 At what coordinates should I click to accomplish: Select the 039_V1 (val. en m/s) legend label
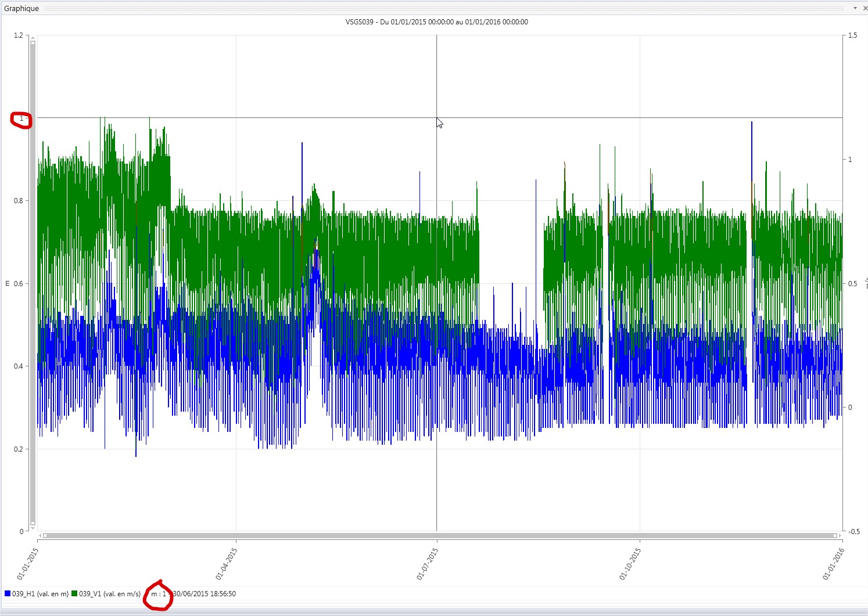[x=110, y=593]
